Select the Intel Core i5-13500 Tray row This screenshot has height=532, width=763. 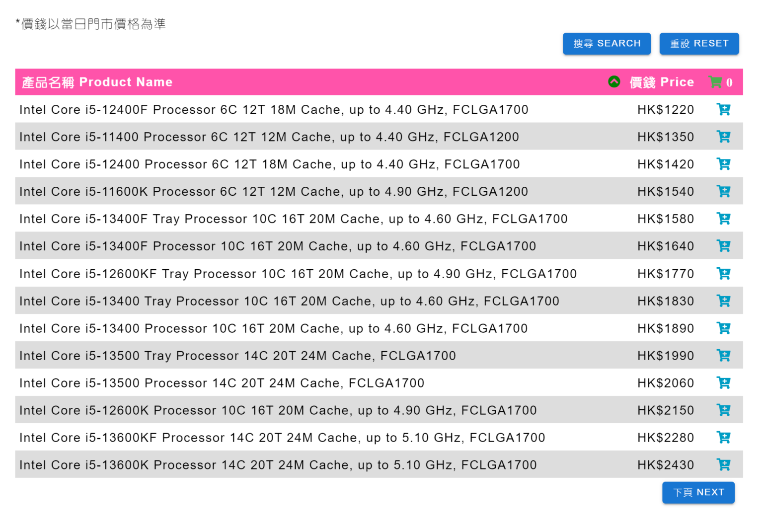coord(237,355)
